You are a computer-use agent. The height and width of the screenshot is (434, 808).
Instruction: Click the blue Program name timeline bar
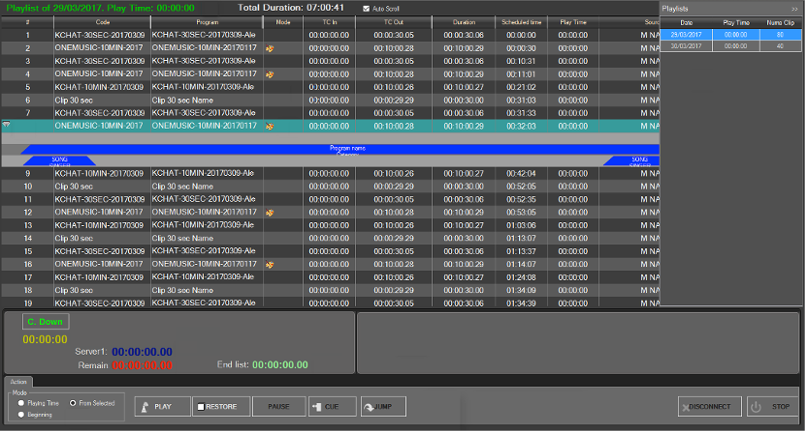[x=345, y=148]
